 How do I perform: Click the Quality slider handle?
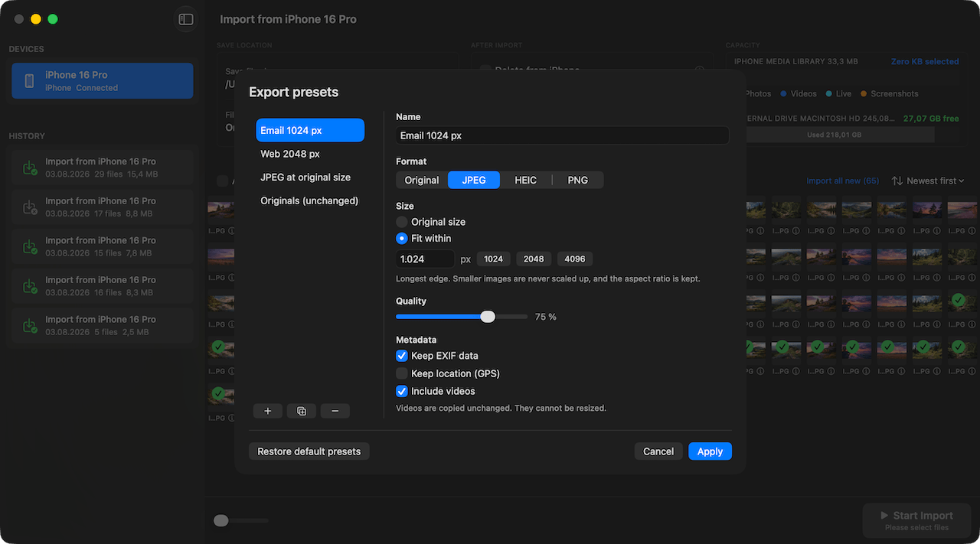click(x=488, y=317)
